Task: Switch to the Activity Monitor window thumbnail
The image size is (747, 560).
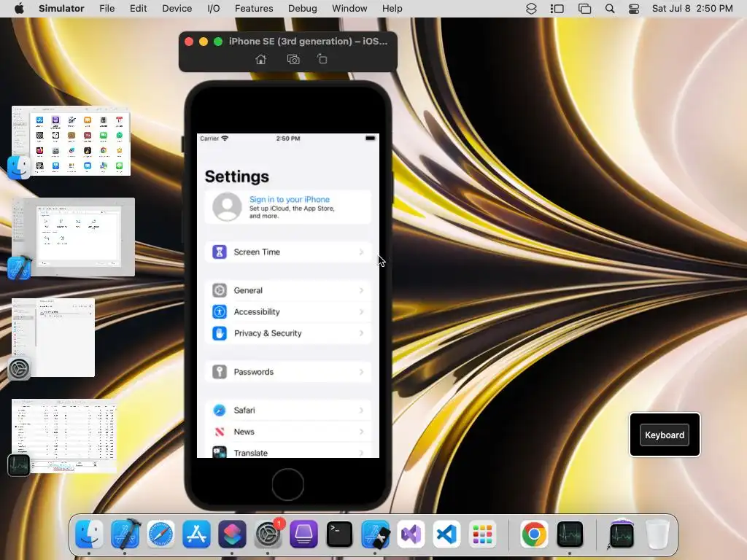Action: (x=64, y=436)
